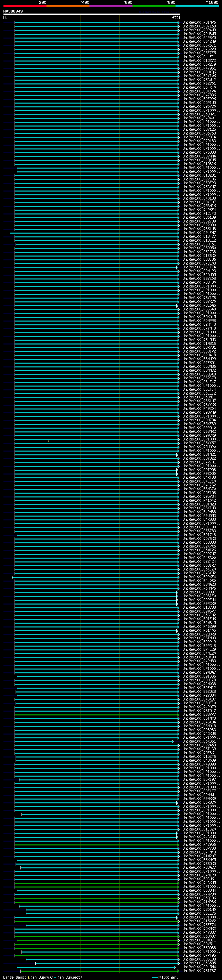Select the UniRef100_O22424 label
The image size is (222, 980).
[x=199, y=561]
